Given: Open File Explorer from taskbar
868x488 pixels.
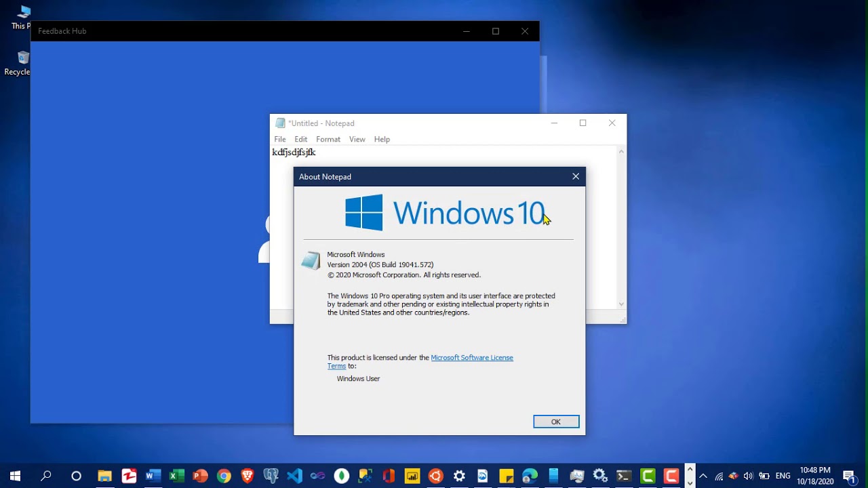Looking at the screenshot, I should pyautogui.click(x=104, y=476).
